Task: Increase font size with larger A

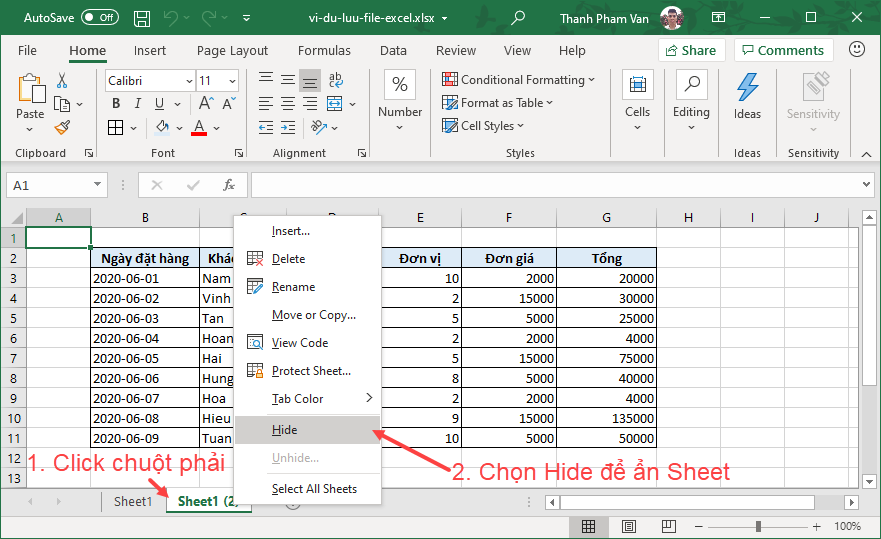Action: 206,103
